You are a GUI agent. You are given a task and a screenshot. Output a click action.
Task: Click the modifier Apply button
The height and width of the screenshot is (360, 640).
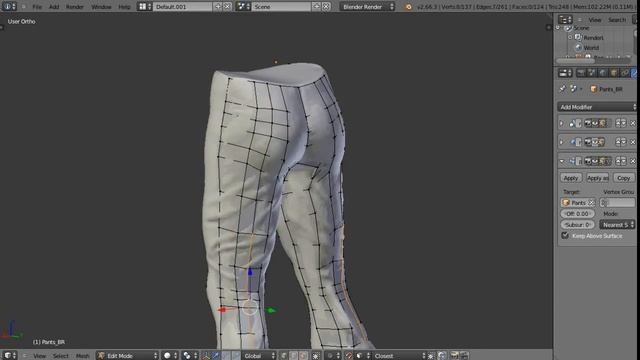[571, 178]
